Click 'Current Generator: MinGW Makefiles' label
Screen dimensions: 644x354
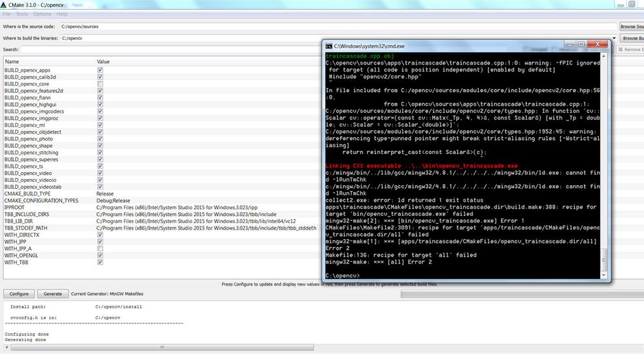point(107,293)
